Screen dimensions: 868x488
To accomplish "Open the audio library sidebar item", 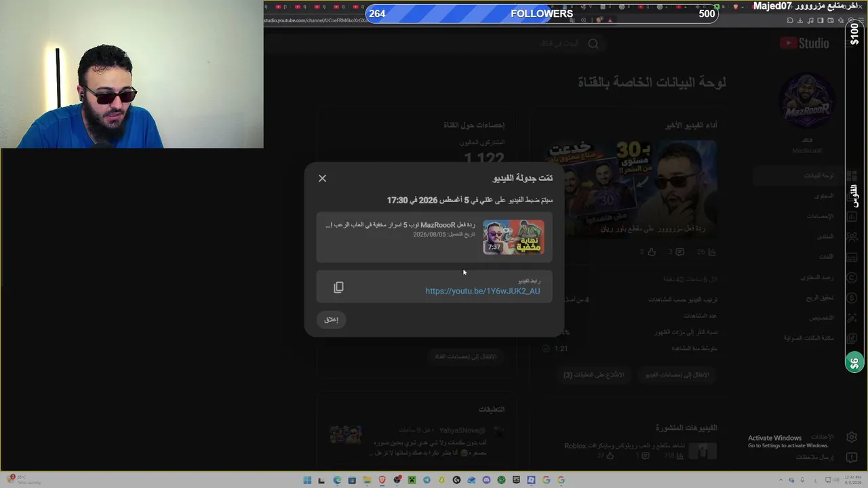I will 809,338.
